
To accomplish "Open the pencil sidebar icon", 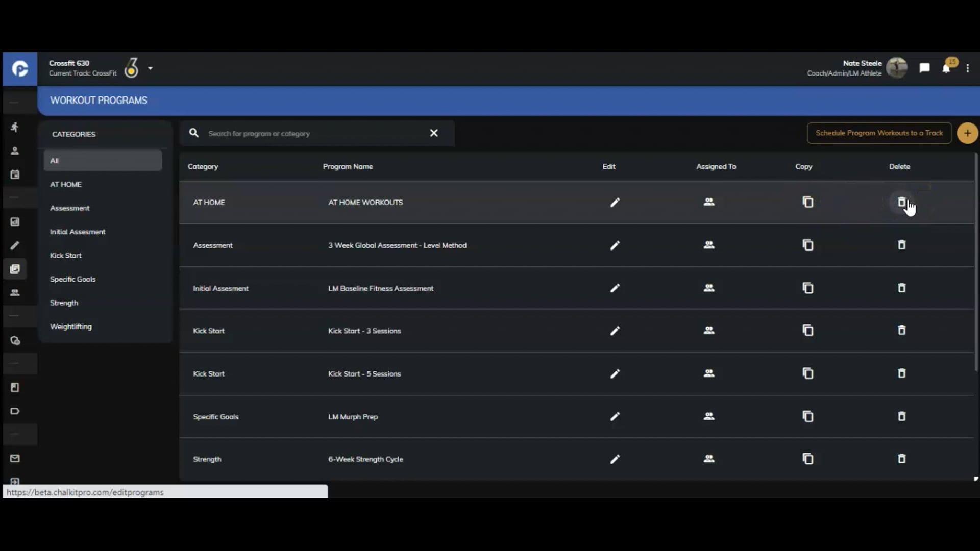I will [15, 245].
